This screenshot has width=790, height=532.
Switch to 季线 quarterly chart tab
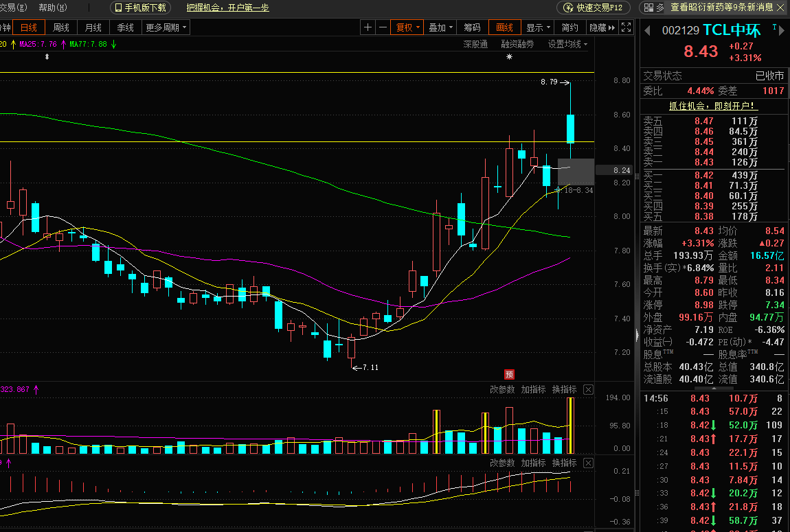[126, 27]
